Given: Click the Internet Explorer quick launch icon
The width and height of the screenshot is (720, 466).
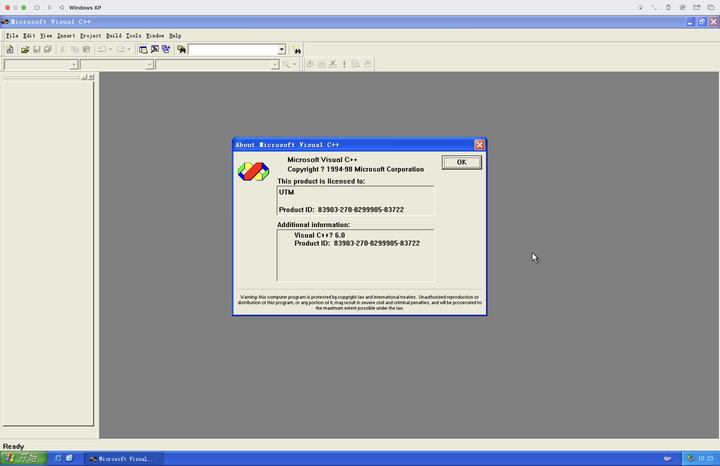Looking at the screenshot, I should coord(58,458).
